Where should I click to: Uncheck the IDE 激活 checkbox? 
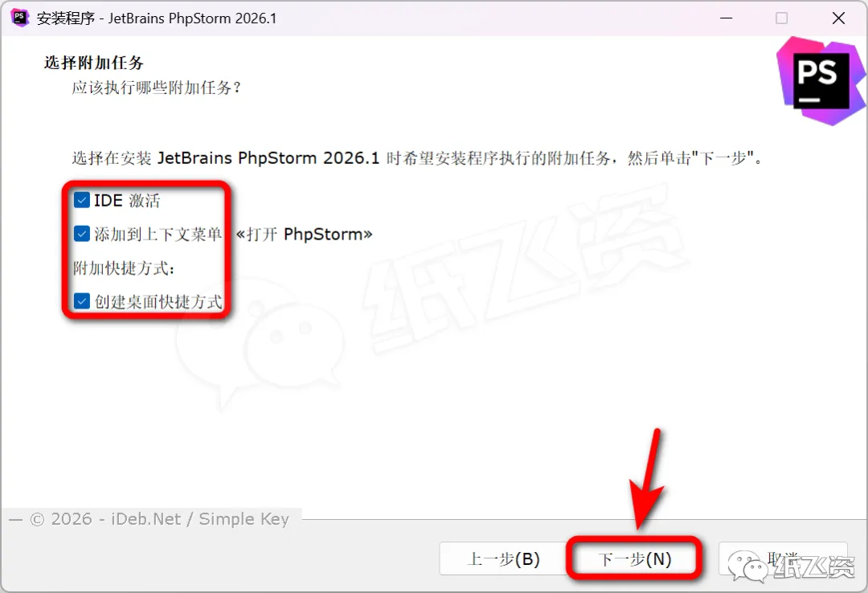coord(82,200)
